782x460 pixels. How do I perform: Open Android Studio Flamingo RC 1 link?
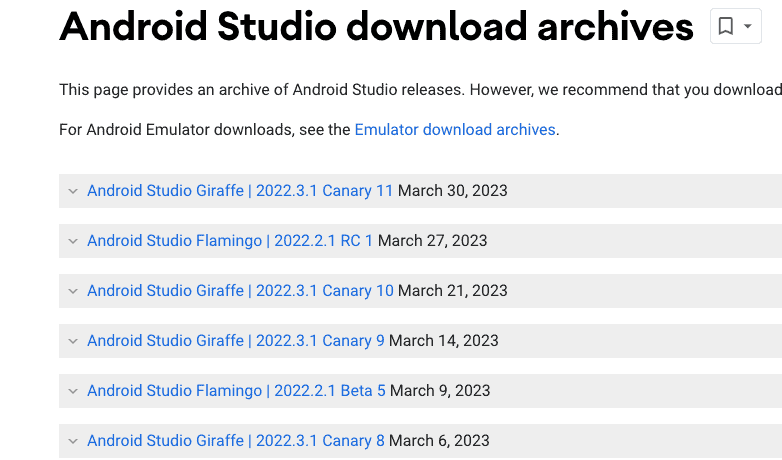pos(230,241)
